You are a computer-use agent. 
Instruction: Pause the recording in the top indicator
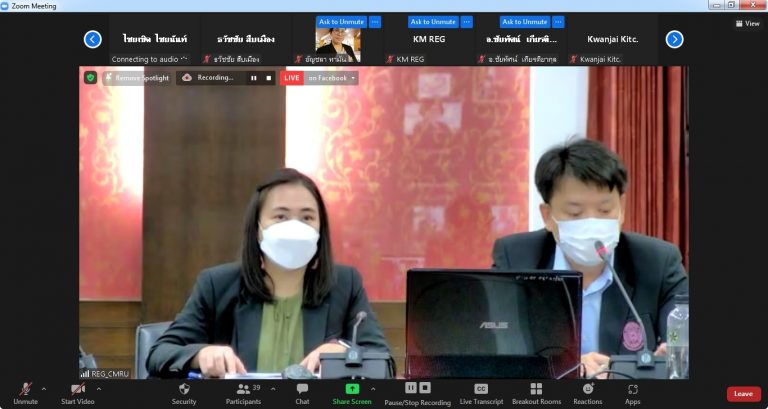click(253, 77)
